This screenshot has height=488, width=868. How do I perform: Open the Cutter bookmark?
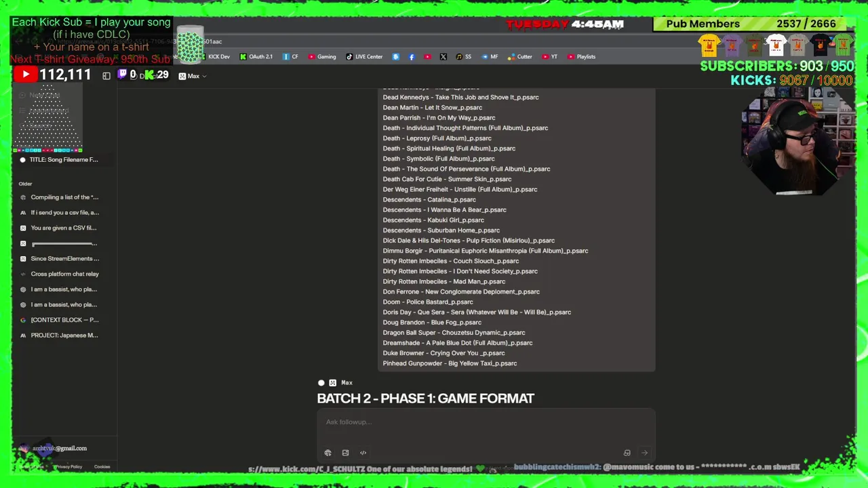pyautogui.click(x=520, y=57)
